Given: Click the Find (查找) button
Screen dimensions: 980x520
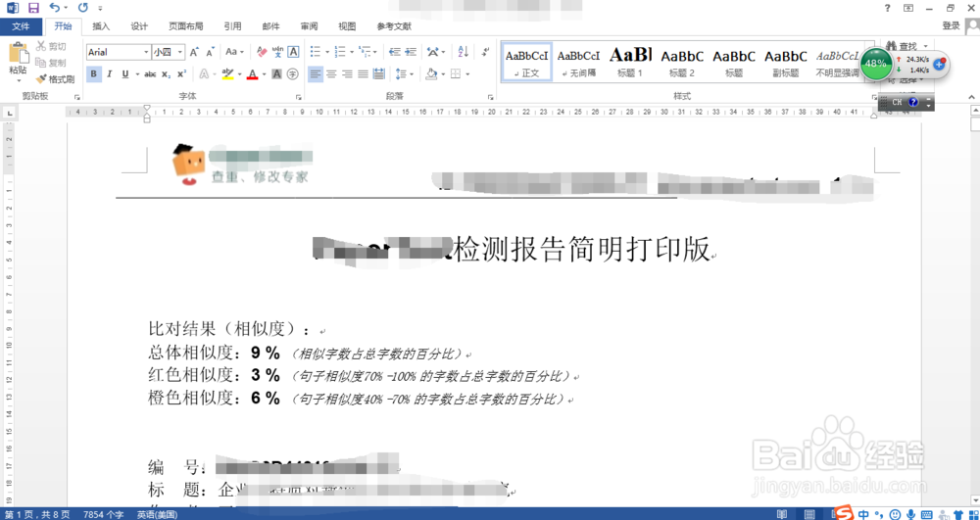Looking at the screenshot, I should (907, 46).
